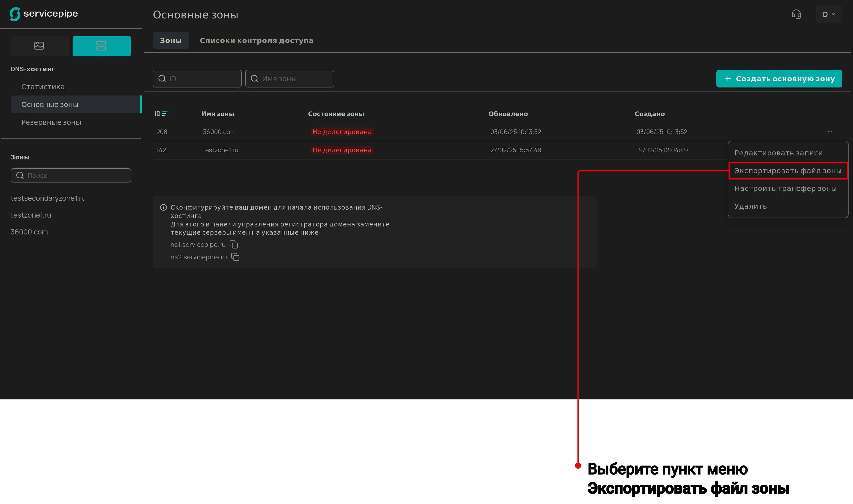This screenshot has width=853, height=504.
Task: Switch to the web protection section icon
Action: pyautogui.click(x=39, y=46)
